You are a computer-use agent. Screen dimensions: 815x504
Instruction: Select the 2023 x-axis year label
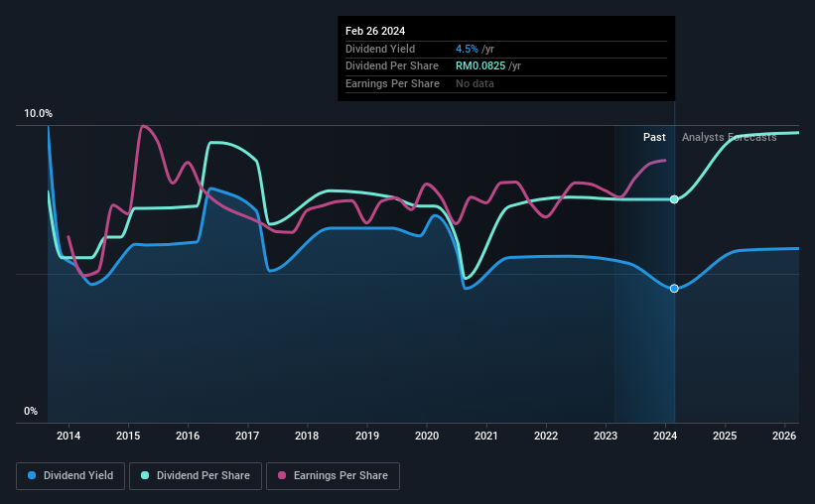tap(606, 436)
